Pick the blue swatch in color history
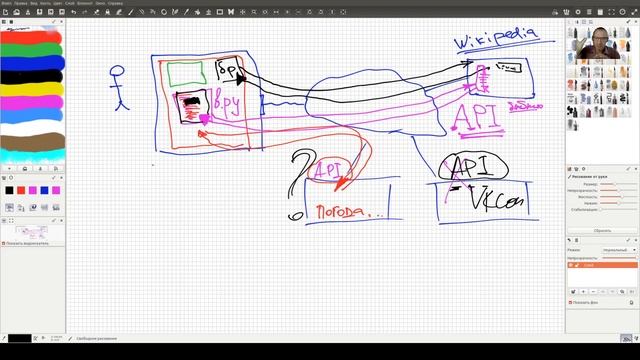This screenshot has width=640, height=360. pyautogui.click(x=44, y=190)
